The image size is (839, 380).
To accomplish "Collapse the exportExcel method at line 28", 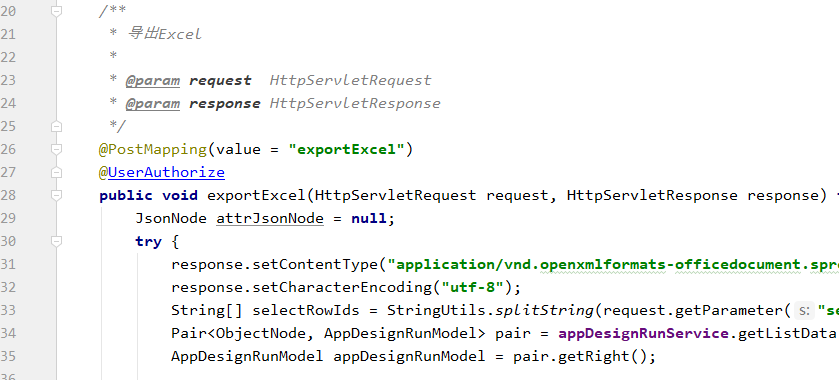I will click(56, 195).
